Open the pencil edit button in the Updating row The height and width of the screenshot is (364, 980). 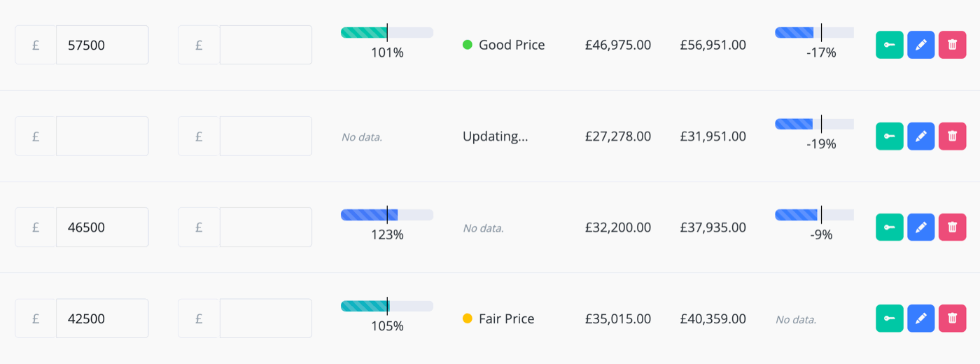[x=921, y=136]
